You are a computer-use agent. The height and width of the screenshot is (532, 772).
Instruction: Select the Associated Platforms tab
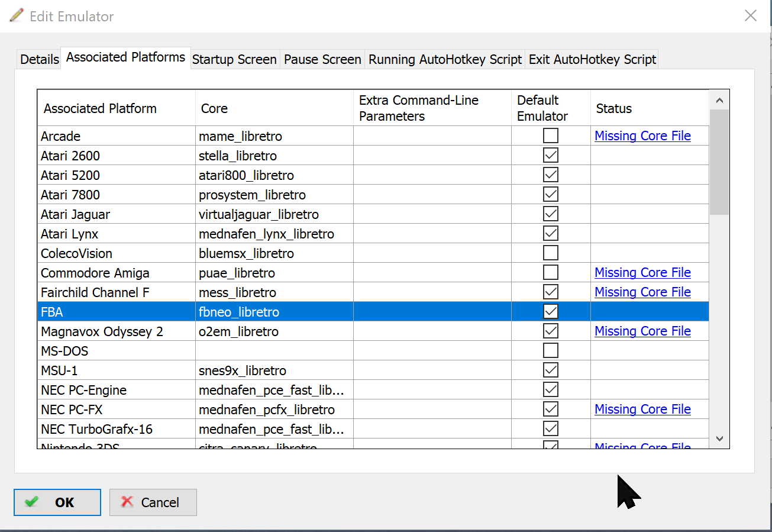(x=125, y=57)
